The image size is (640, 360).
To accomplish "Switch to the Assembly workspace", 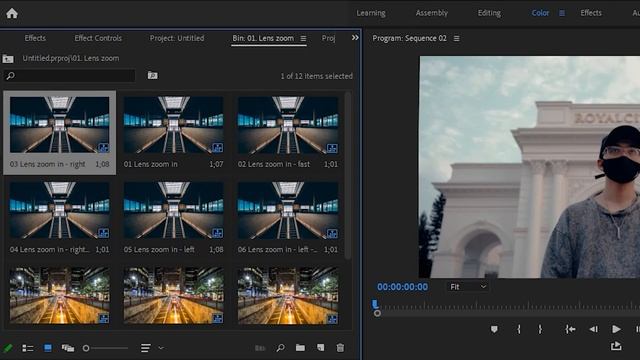I will click(x=431, y=13).
